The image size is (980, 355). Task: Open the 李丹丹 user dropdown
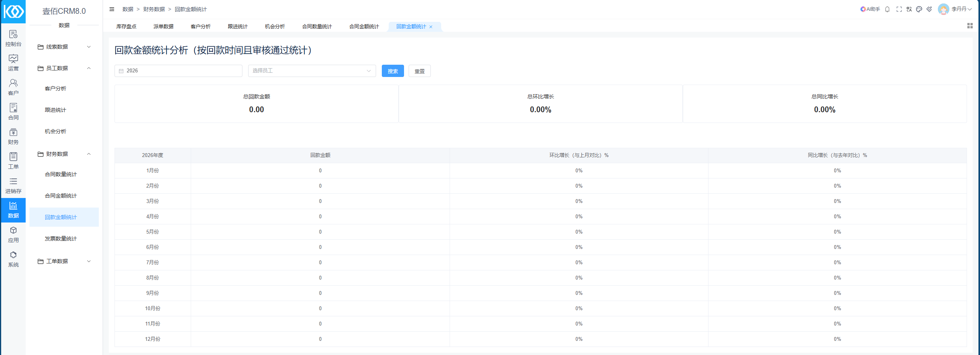961,9
